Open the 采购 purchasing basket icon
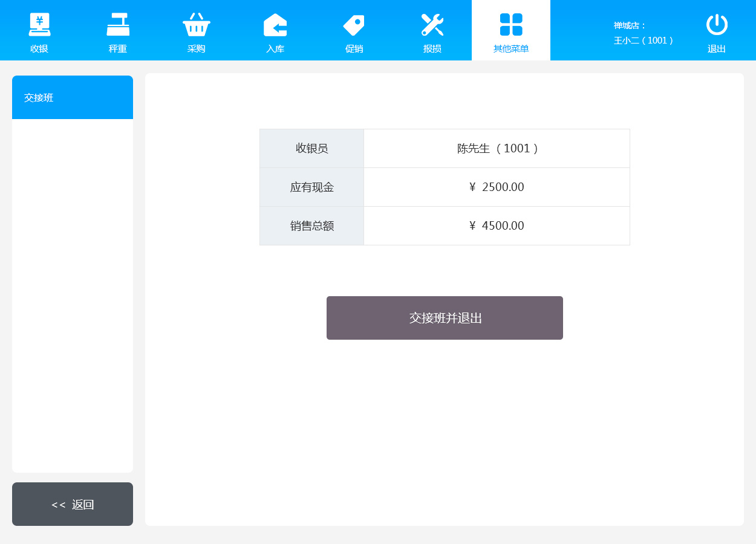This screenshot has width=756, height=544. (197, 25)
